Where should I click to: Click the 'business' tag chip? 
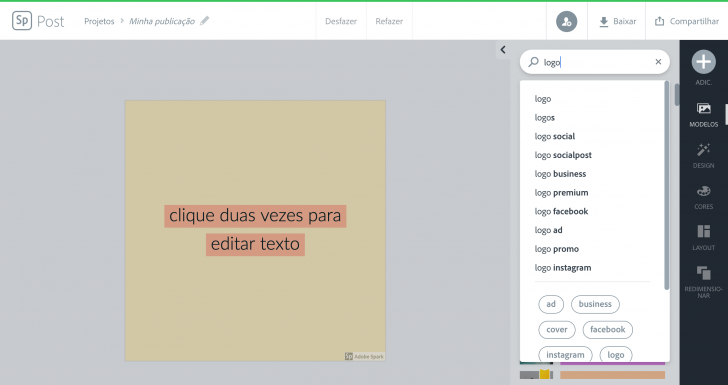[x=595, y=304]
